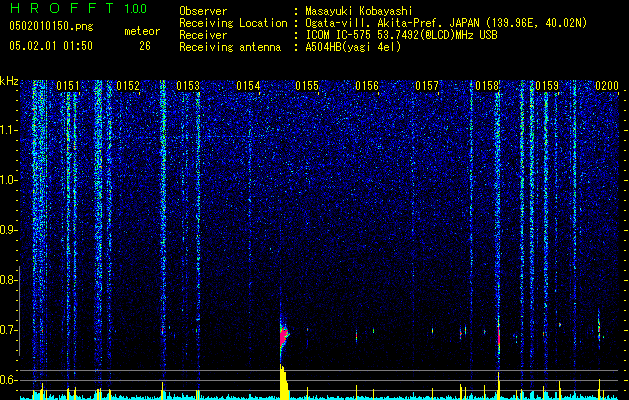Select the observer name Masayuki Kobayashi
This screenshot has height=400, width=629.
click(359, 11)
